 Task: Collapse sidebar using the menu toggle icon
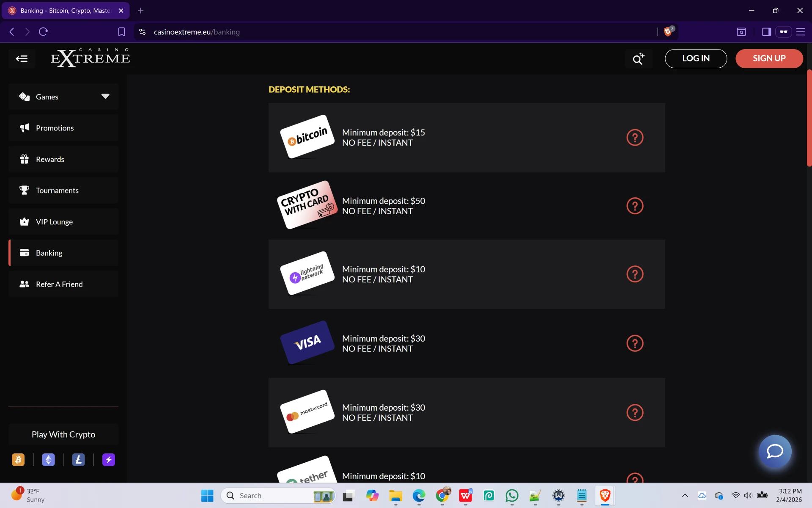click(22, 59)
